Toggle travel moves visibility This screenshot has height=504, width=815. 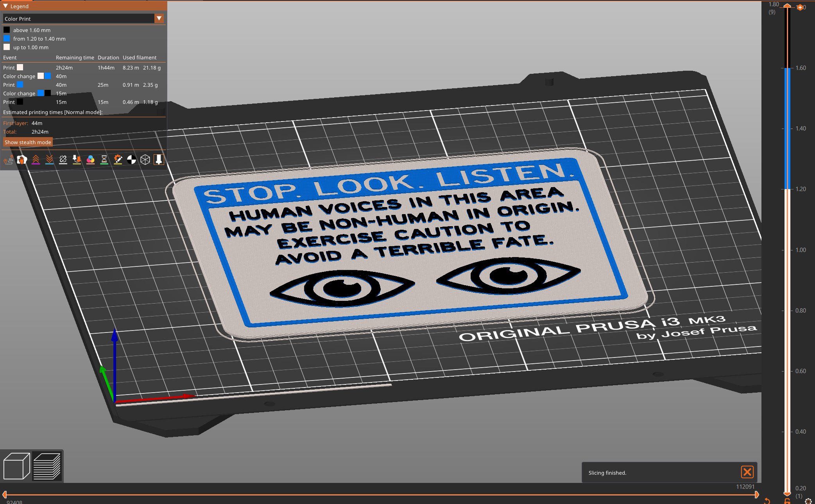point(9,159)
